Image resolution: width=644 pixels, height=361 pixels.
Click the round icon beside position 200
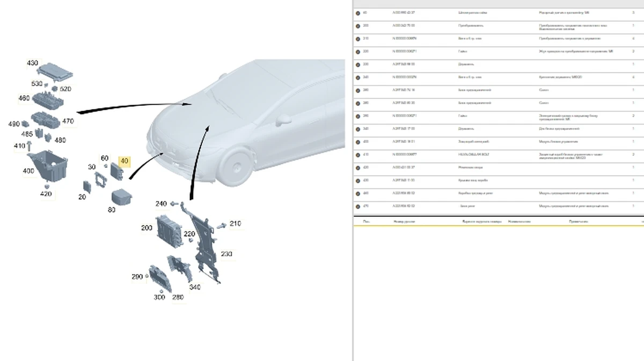tap(358, 25)
